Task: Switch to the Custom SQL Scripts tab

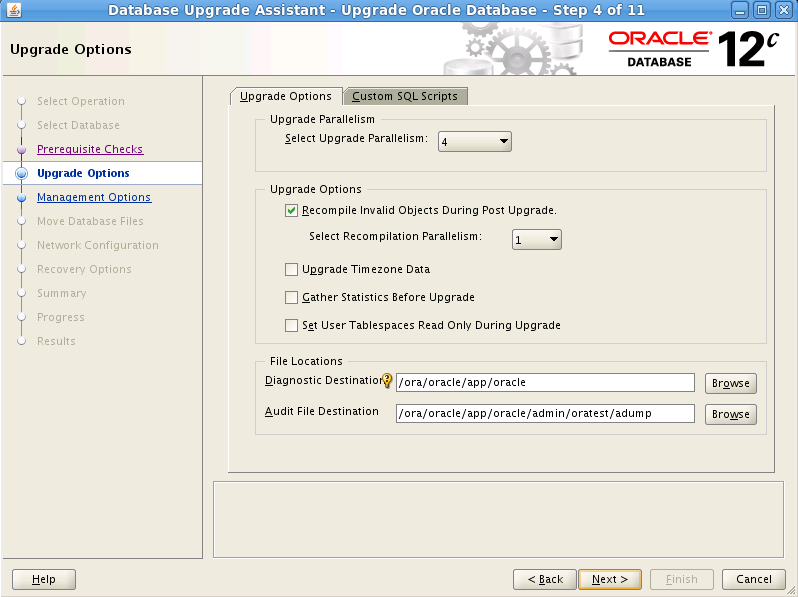Action: [405, 96]
